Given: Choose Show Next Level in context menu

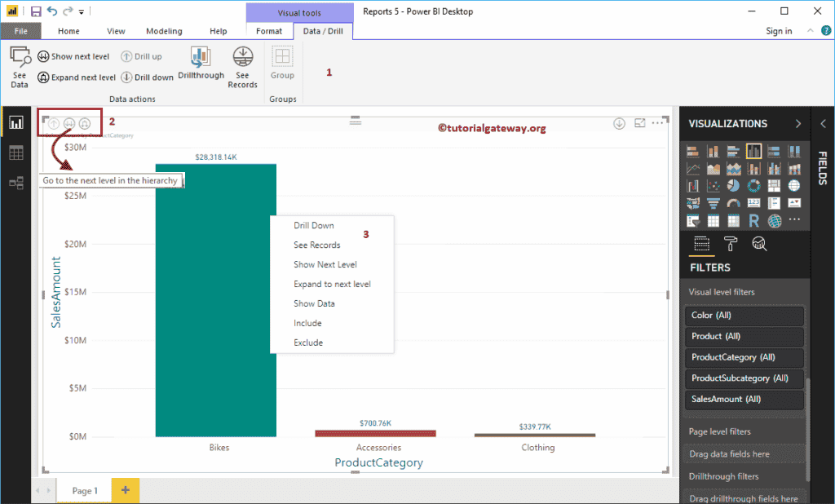Looking at the screenshot, I should point(325,264).
